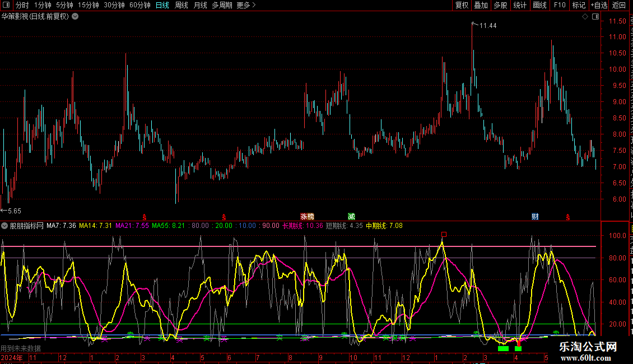Open the 多周期 multi-period view
633x364 pixels.
(222, 5)
